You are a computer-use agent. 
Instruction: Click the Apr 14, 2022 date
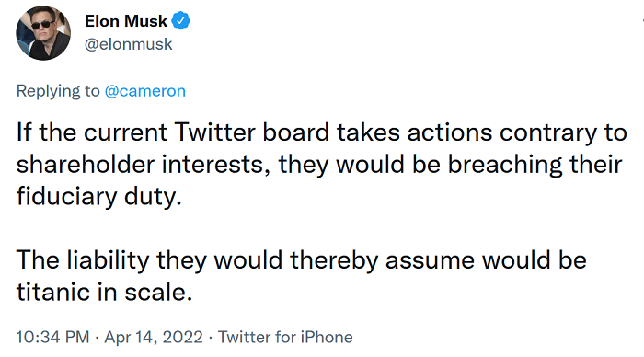[x=154, y=337]
